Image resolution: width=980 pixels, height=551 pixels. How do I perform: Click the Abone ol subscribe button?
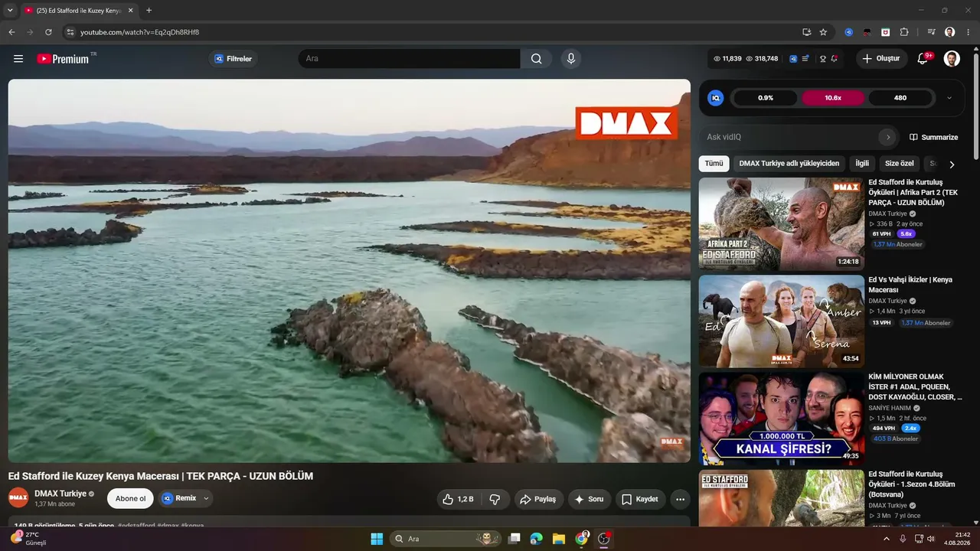[130, 499]
